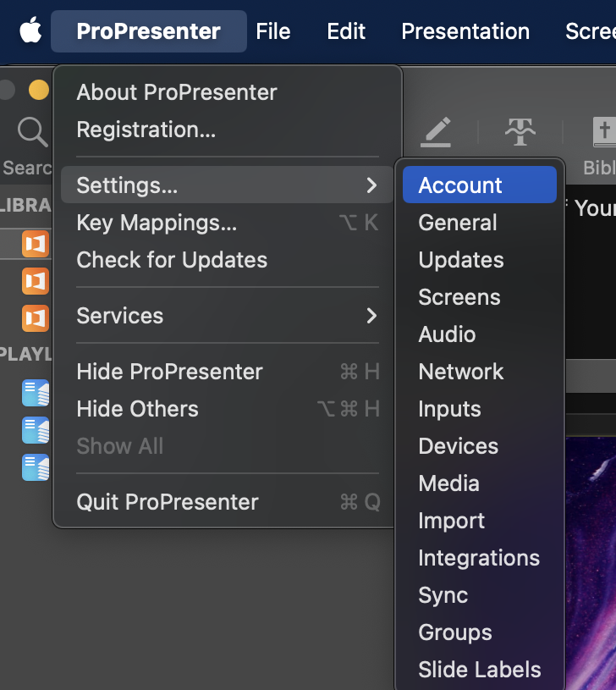This screenshot has height=690, width=616.
Task: Click the Bible toolbar icon
Action: click(x=604, y=131)
